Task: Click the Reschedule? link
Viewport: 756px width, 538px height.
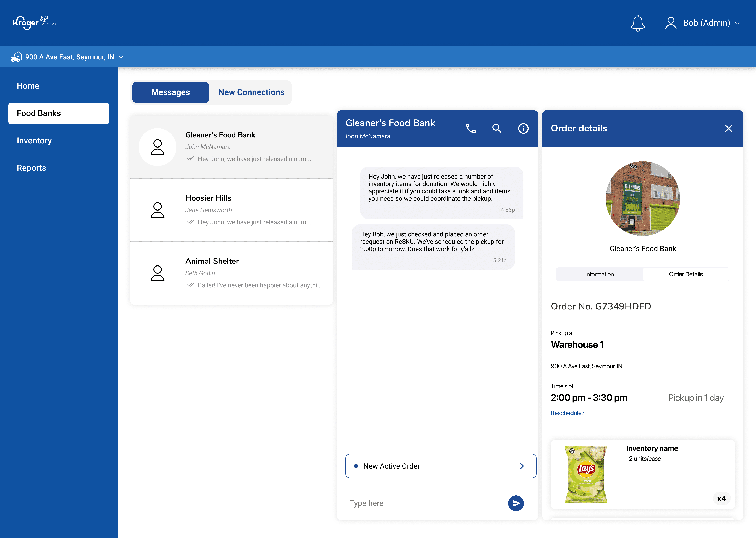Action: pyautogui.click(x=567, y=413)
